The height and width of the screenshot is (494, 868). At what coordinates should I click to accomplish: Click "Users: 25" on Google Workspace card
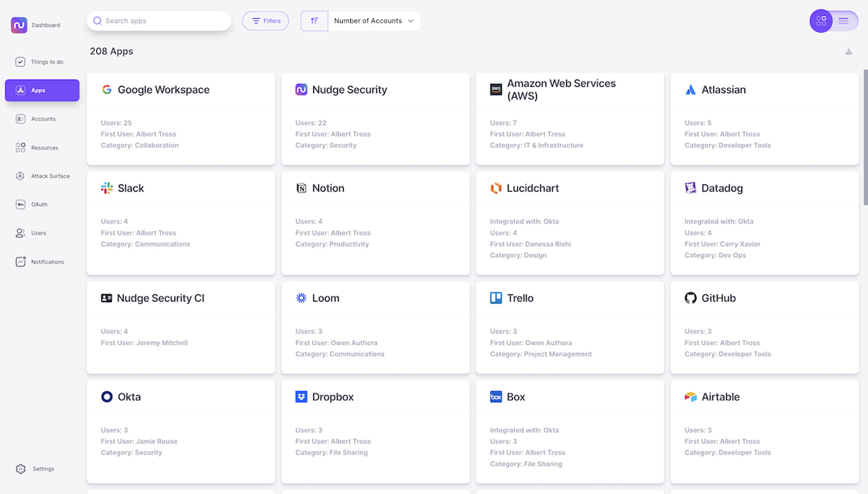click(116, 123)
